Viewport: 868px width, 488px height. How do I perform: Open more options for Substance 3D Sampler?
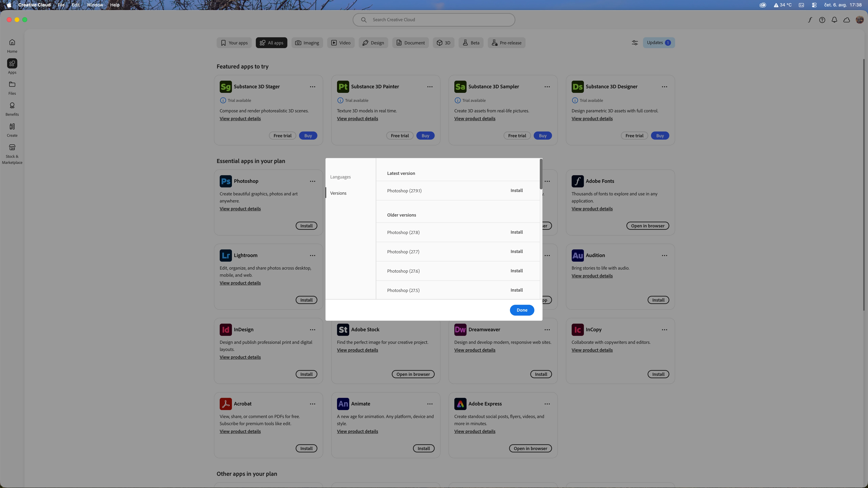[547, 87]
